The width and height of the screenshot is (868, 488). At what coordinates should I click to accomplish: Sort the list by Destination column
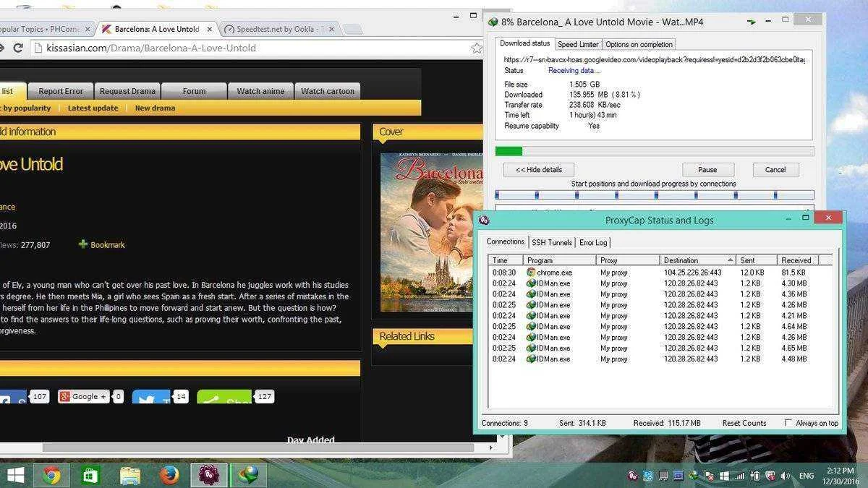click(x=698, y=260)
